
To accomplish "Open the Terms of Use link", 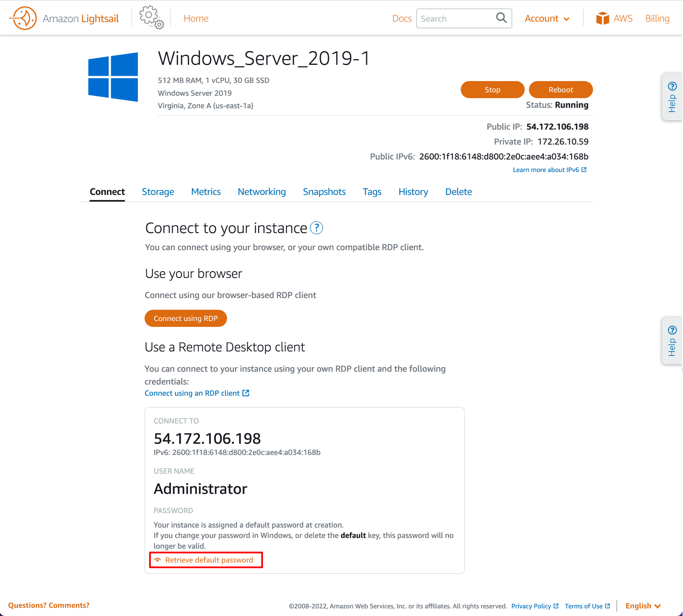I will point(584,606).
